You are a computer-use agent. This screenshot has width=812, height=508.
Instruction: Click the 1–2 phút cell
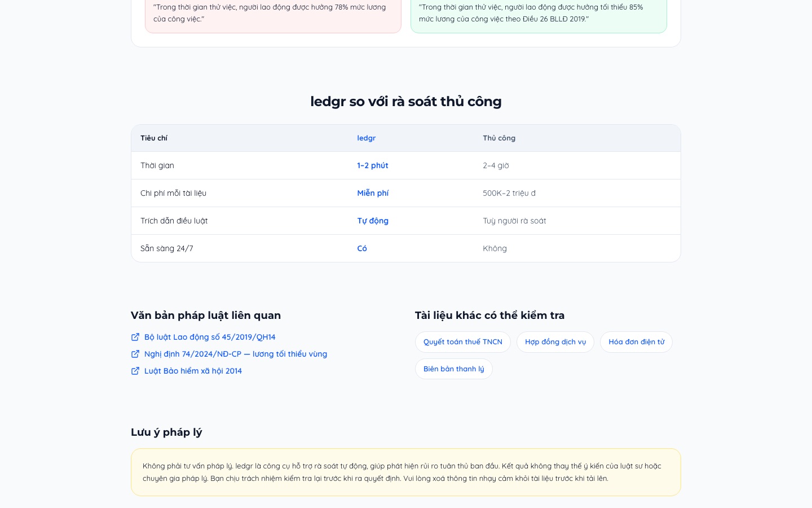click(x=373, y=165)
